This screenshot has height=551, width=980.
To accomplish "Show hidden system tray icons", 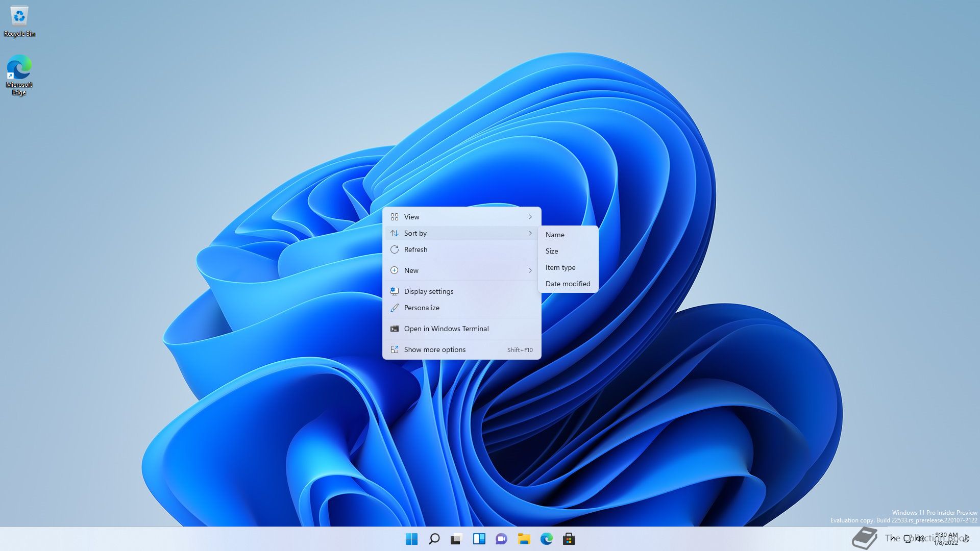I will click(893, 539).
